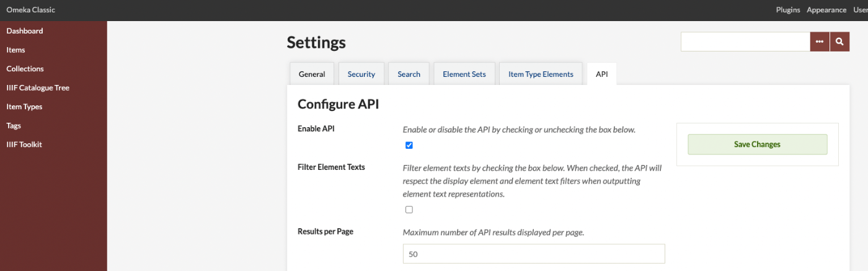Click the search magnifier icon button
Screen dimensions: 868x271
(x=839, y=42)
